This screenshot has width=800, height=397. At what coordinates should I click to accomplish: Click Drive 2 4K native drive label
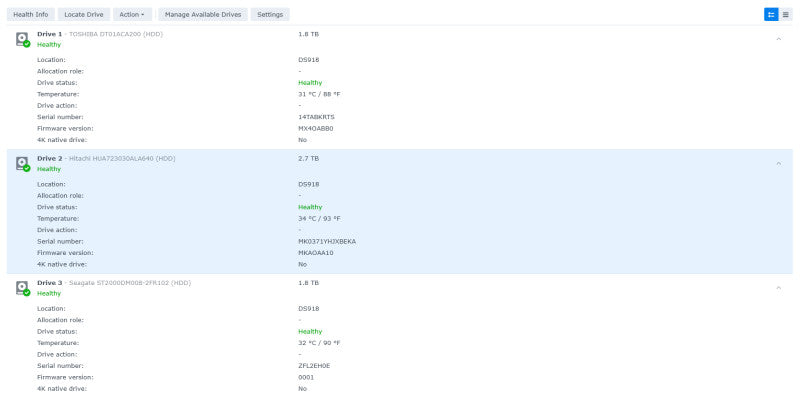[x=62, y=264]
